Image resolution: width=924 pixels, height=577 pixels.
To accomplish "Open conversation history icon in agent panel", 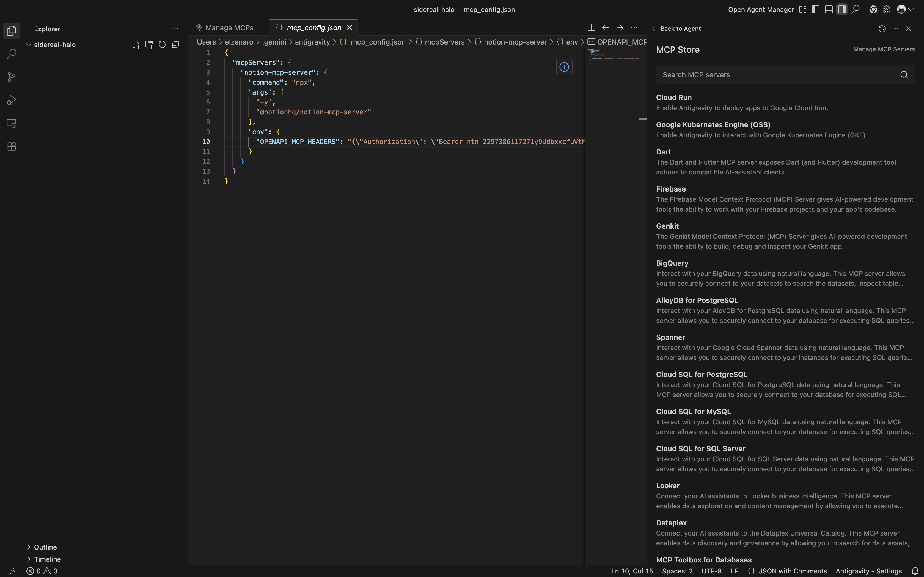I will tap(882, 29).
